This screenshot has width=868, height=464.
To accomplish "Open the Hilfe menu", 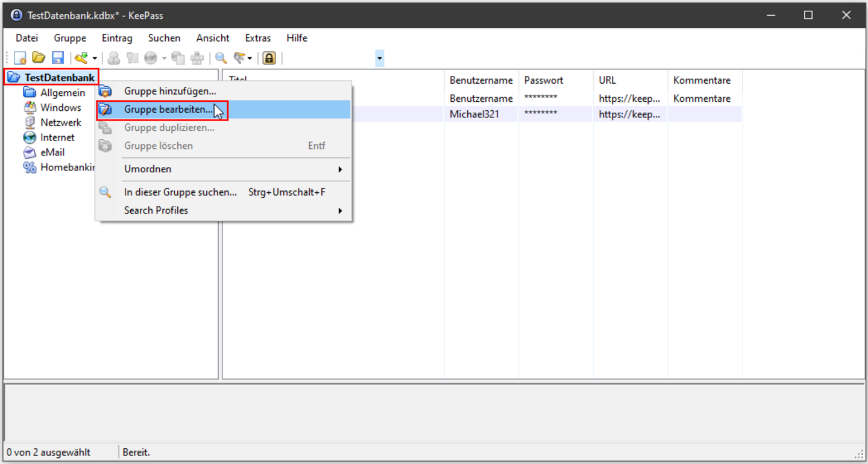I will point(297,38).
